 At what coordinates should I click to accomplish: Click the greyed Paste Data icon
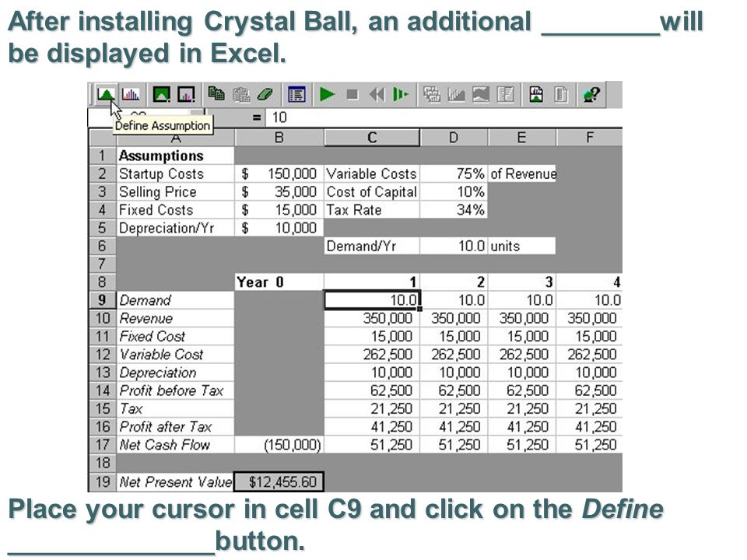click(x=241, y=94)
